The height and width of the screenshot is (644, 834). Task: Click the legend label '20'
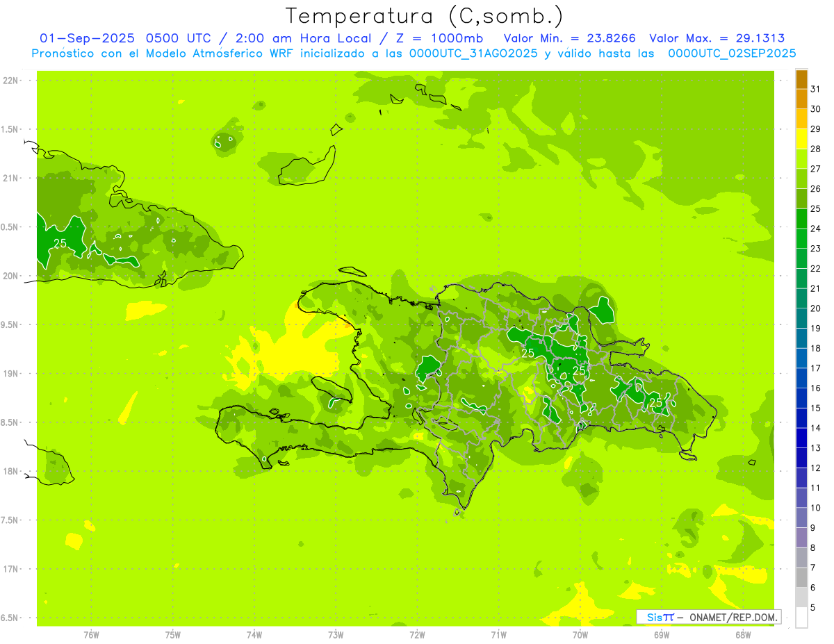(x=815, y=308)
